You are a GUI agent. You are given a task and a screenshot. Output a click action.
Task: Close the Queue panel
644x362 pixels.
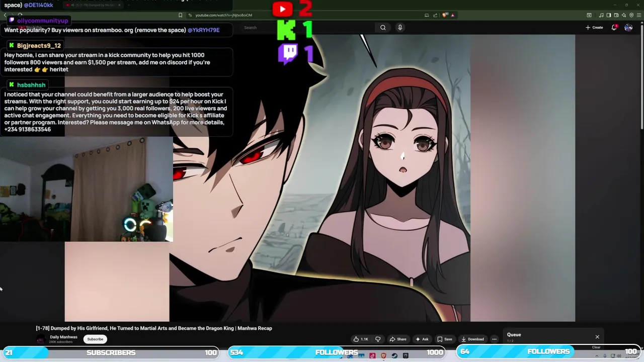click(597, 337)
